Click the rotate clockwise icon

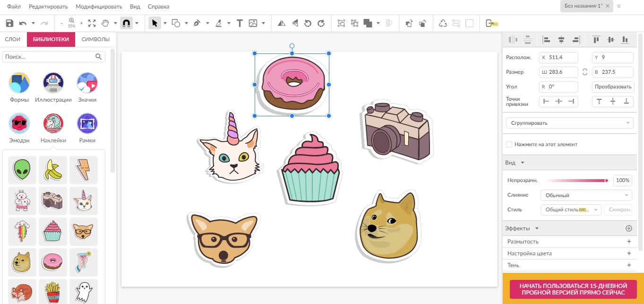pyautogui.click(x=321, y=23)
